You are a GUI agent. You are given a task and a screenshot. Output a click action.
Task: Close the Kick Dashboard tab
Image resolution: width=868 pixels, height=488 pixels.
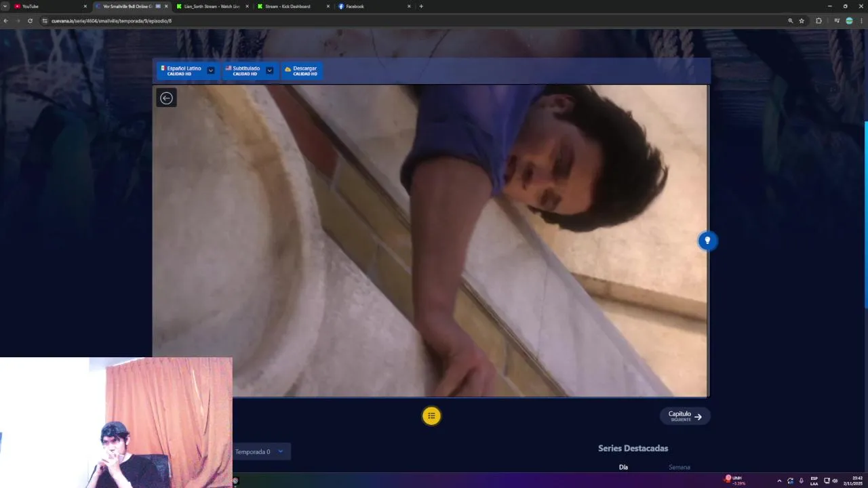(x=328, y=6)
